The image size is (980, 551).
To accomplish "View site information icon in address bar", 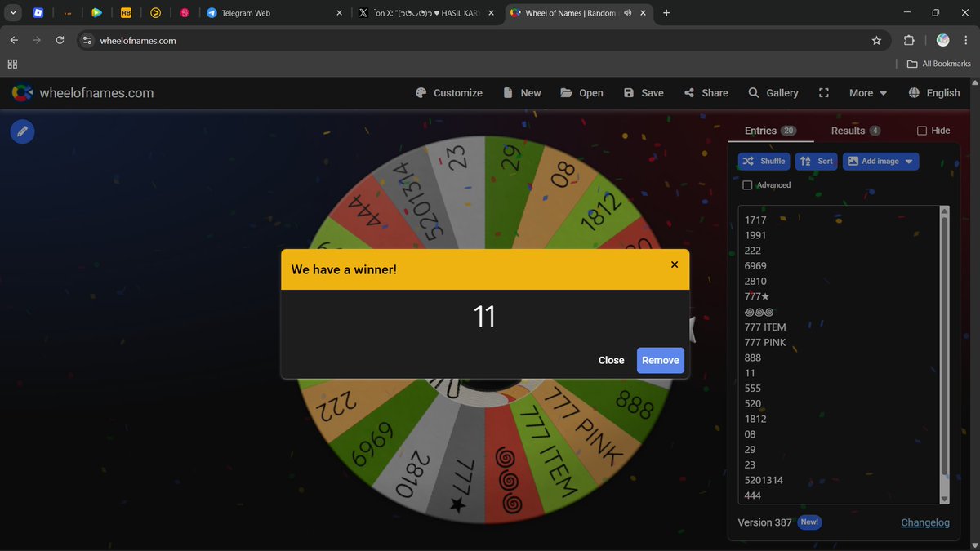I will [x=87, y=41].
